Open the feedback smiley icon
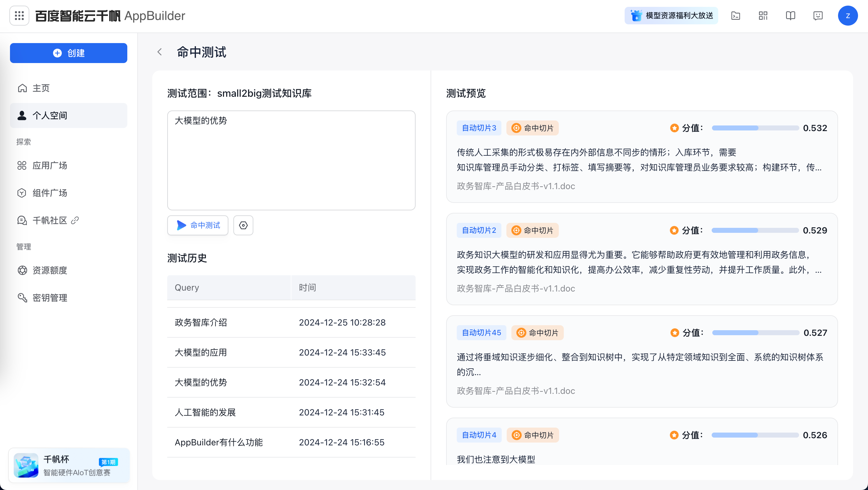868x490 pixels. [818, 16]
